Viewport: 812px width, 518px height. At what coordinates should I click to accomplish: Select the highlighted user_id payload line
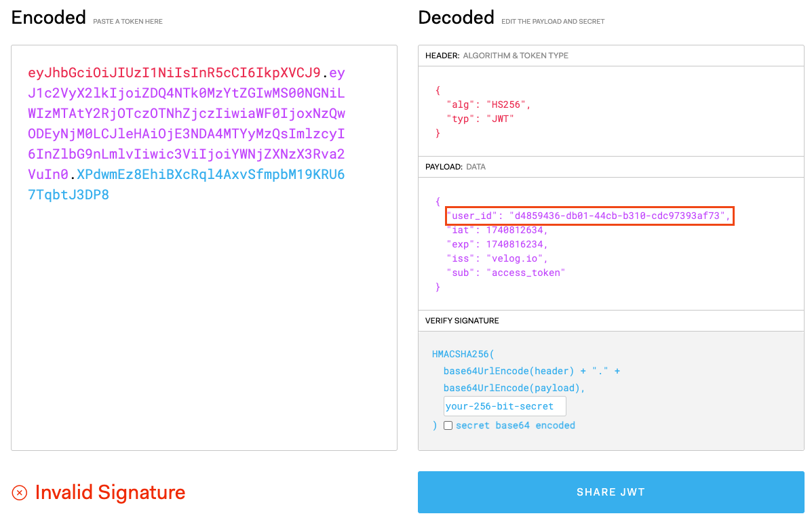[589, 216]
